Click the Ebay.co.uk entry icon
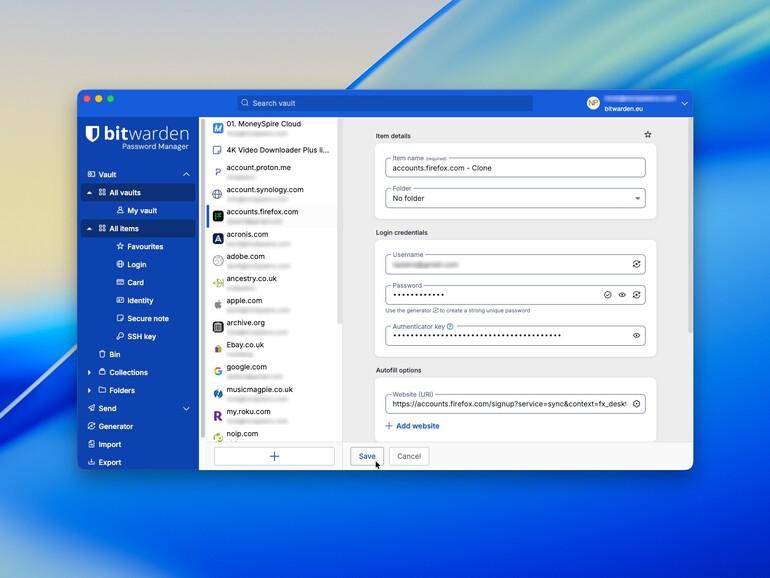The height and width of the screenshot is (578, 770). (x=218, y=349)
